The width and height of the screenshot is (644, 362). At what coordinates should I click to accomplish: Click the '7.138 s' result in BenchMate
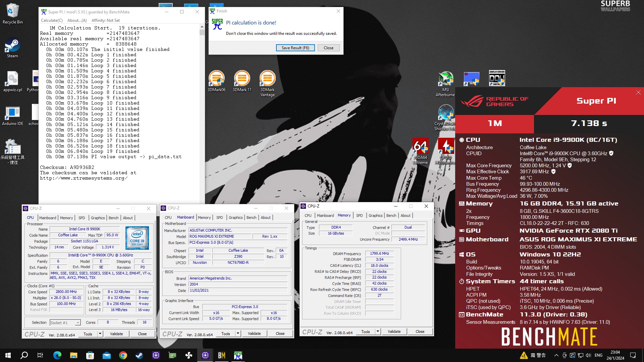[589, 123]
